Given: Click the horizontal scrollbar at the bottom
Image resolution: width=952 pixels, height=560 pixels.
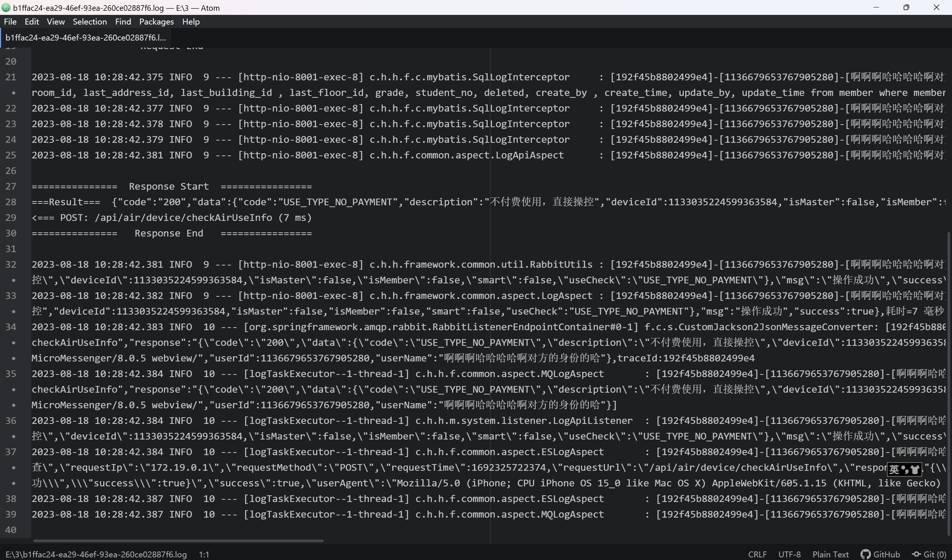Looking at the screenshot, I should pos(177,541).
